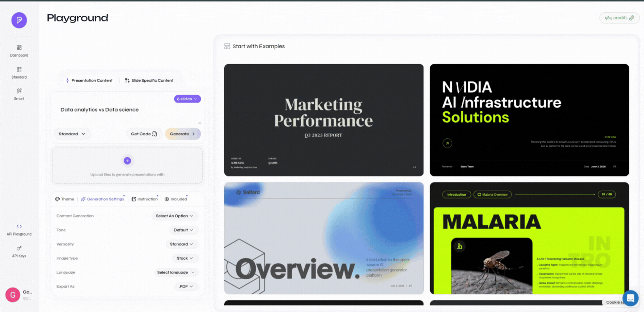644x312 pixels.
Task: Open the Select language dropdown
Action: point(176,273)
